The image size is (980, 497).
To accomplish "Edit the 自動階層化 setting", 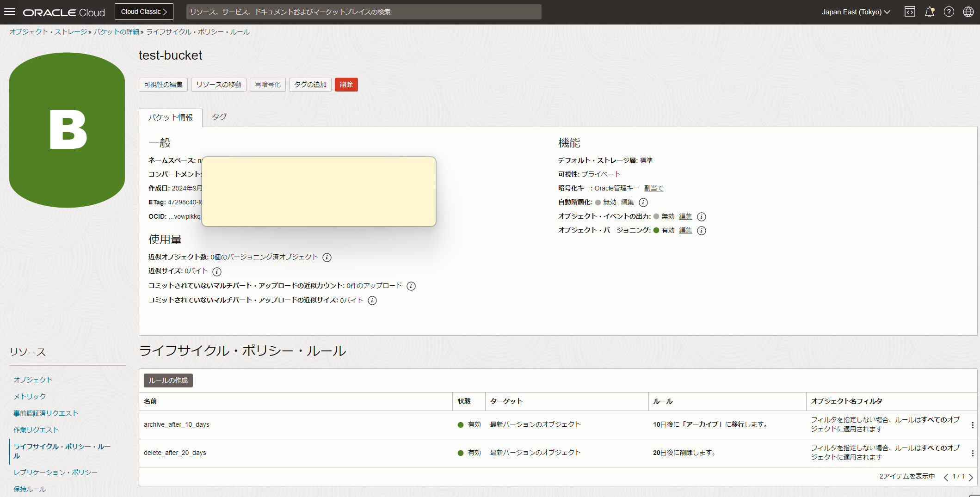I will point(627,202).
